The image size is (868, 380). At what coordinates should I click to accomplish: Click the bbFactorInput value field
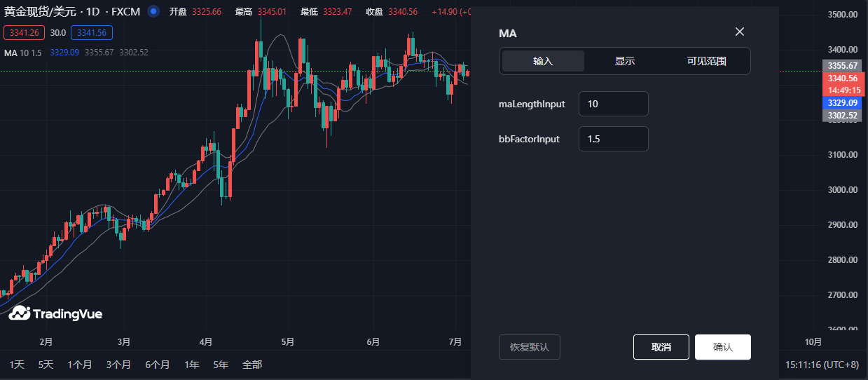[x=613, y=139]
